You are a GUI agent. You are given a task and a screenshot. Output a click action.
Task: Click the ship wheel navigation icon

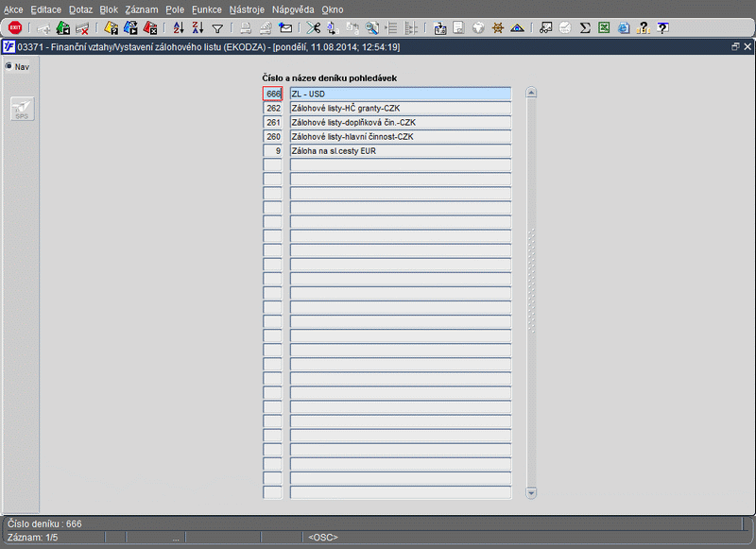(498, 28)
